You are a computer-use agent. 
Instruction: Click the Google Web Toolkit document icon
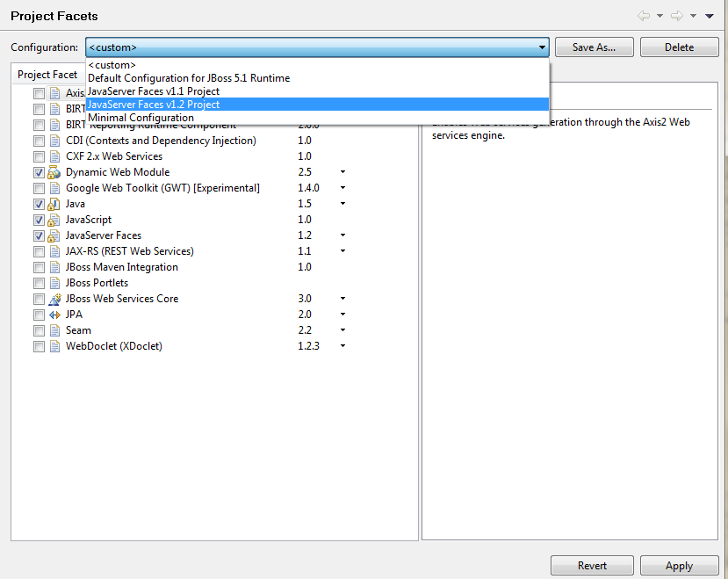coord(54,188)
